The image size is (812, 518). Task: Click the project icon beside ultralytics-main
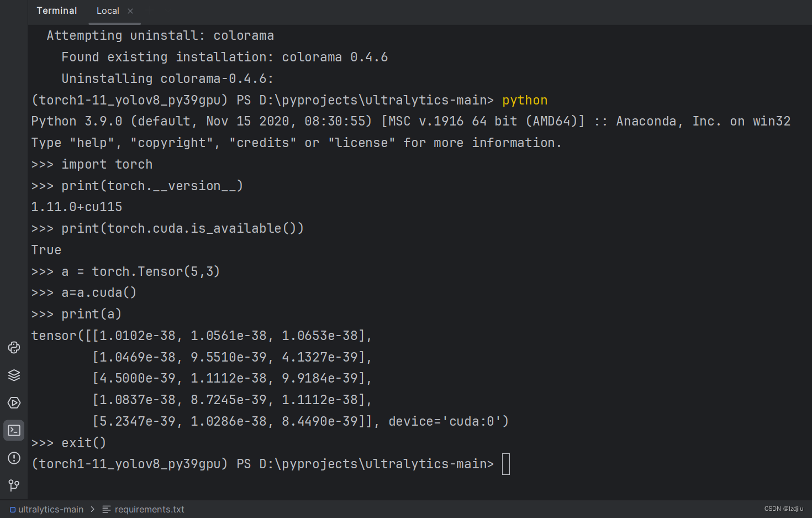tap(12, 509)
